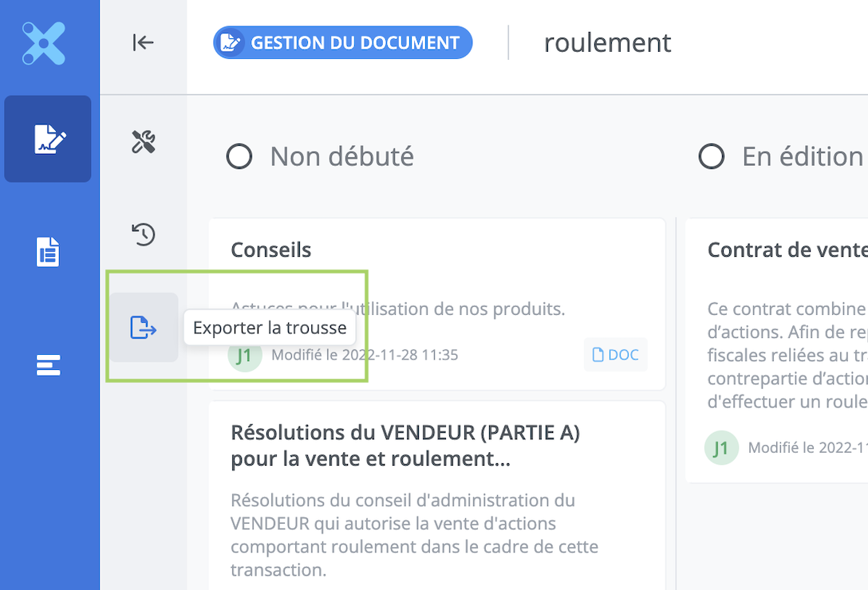
Task: Click the GESTION DU DOCUMENT badge
Action: [x=342, y=43]
